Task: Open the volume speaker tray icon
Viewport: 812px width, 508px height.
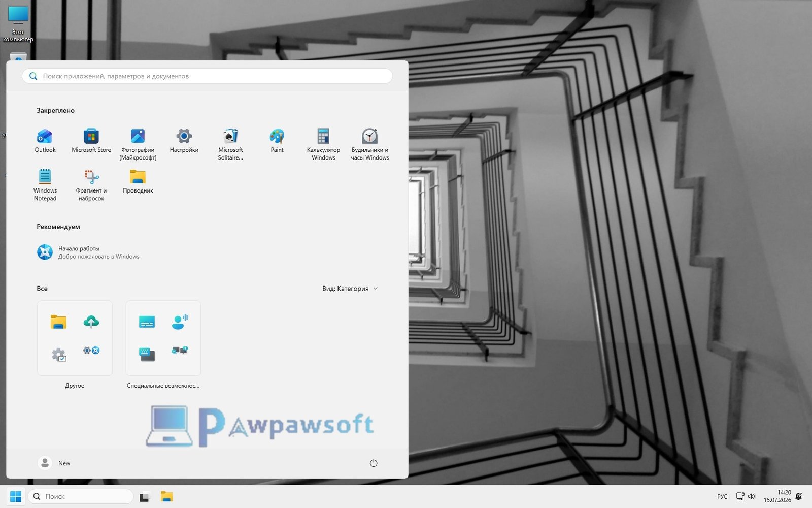Action: tap(752, 496)
